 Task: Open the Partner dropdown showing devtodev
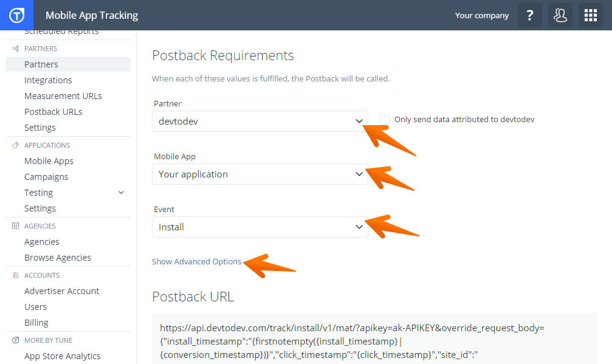pos(260,122)
